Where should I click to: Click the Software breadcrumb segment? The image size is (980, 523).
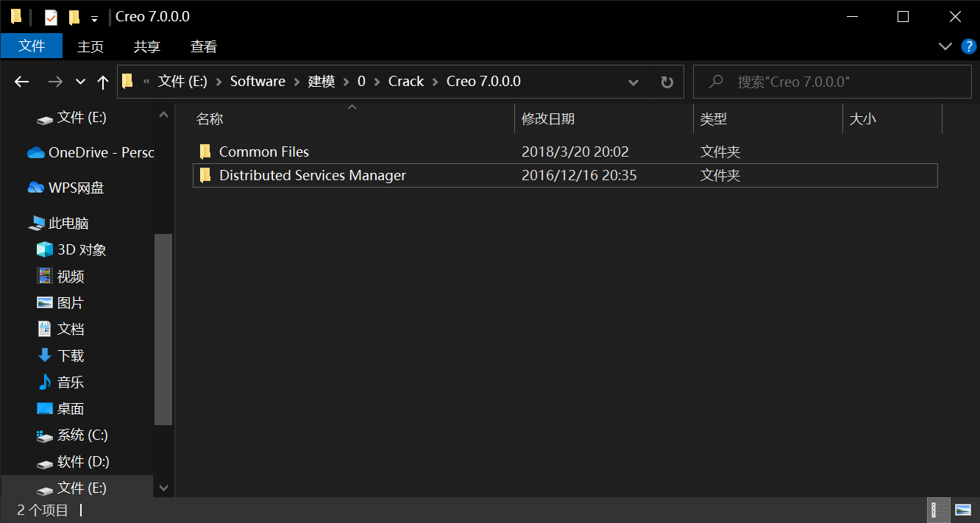pos(258,82)
